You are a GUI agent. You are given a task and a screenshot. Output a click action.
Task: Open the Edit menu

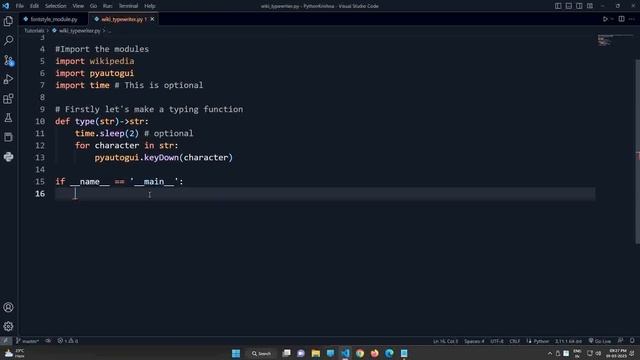coord(34,6)
